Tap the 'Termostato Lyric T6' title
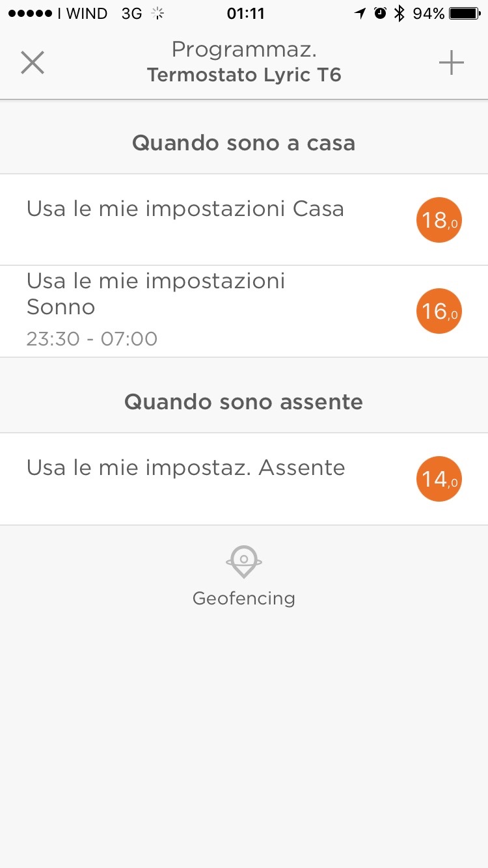The width and height of the screenshot is (488, 868). [x=243, y=75]
